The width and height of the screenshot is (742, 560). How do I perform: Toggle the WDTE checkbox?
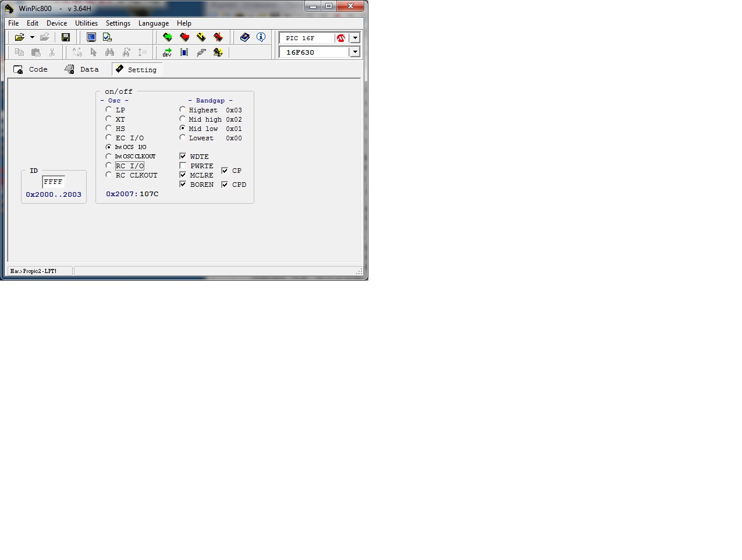(183, 156)
